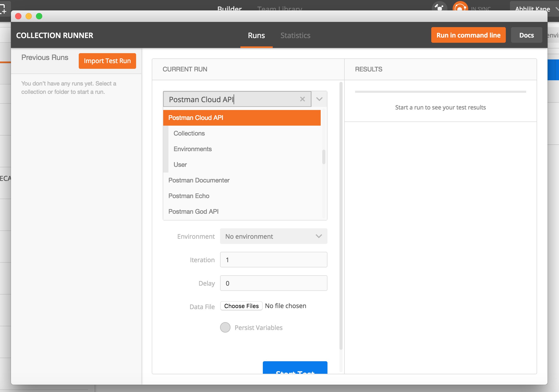Viewport: 559px width, 392px height.
Task: Click the Import Test Run button
Action: click(x=107, y=61)
